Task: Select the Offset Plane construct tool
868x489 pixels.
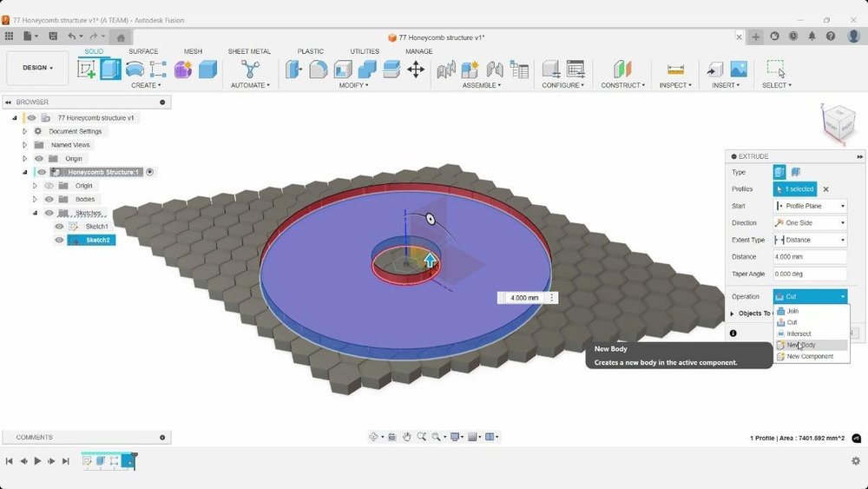Action: click(622, 69)
